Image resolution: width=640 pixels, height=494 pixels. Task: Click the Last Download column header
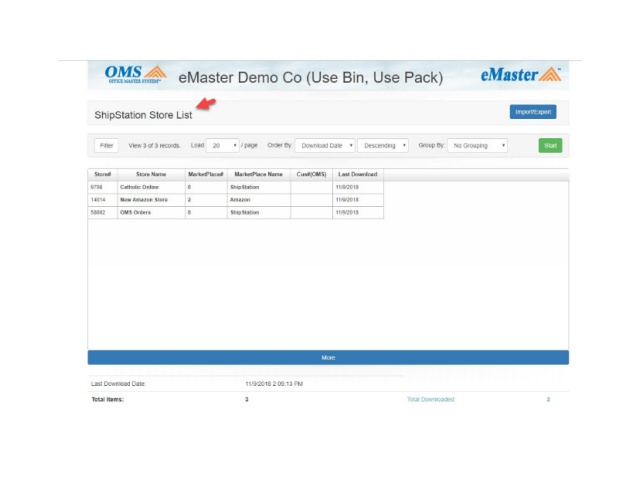point(357,174)
